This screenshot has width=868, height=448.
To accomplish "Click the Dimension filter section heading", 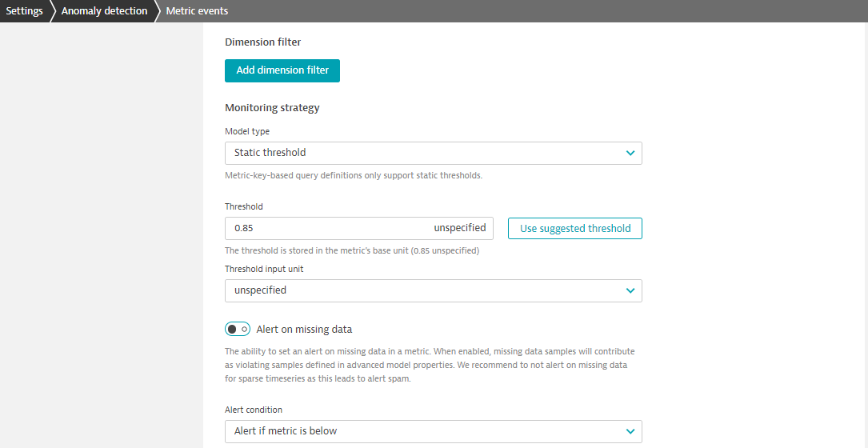I will click(262, 42).
